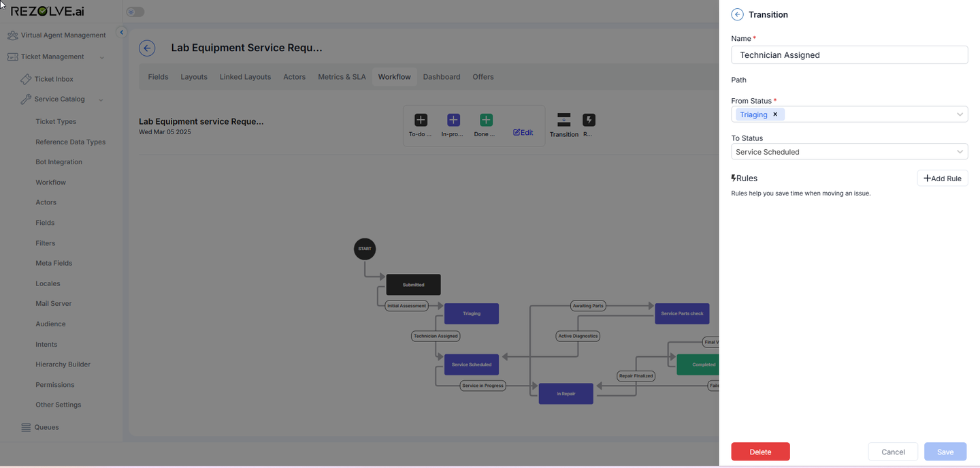Toggle the theme switch in top bar
The height and width of the screenshot is (468, 980).
(x=135, y=12)
